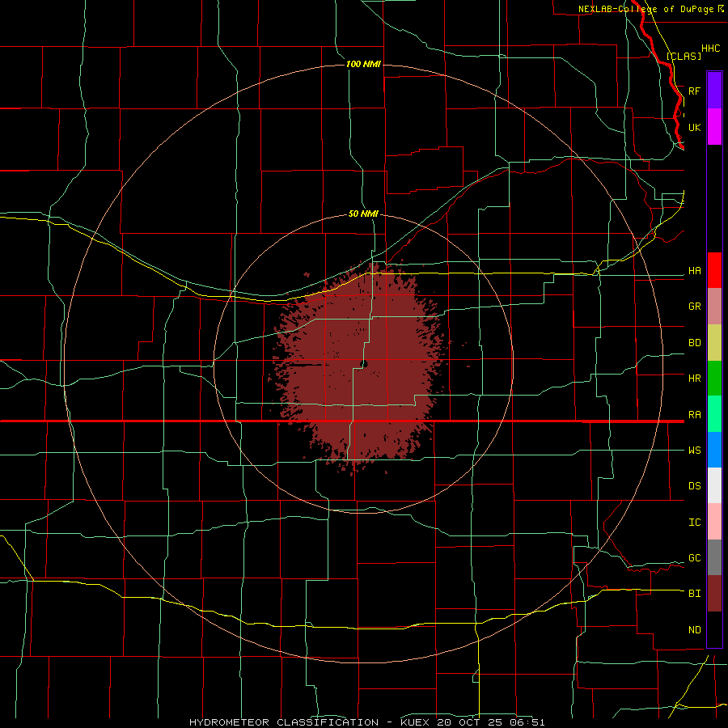Screen dimensions: 728x728
Task: Click the BI brown legend swatch
Action: (714, 594)
